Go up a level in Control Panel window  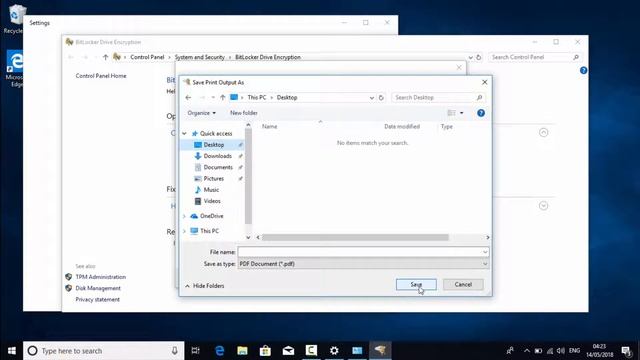pyautogui.click(x=105, y=57)
